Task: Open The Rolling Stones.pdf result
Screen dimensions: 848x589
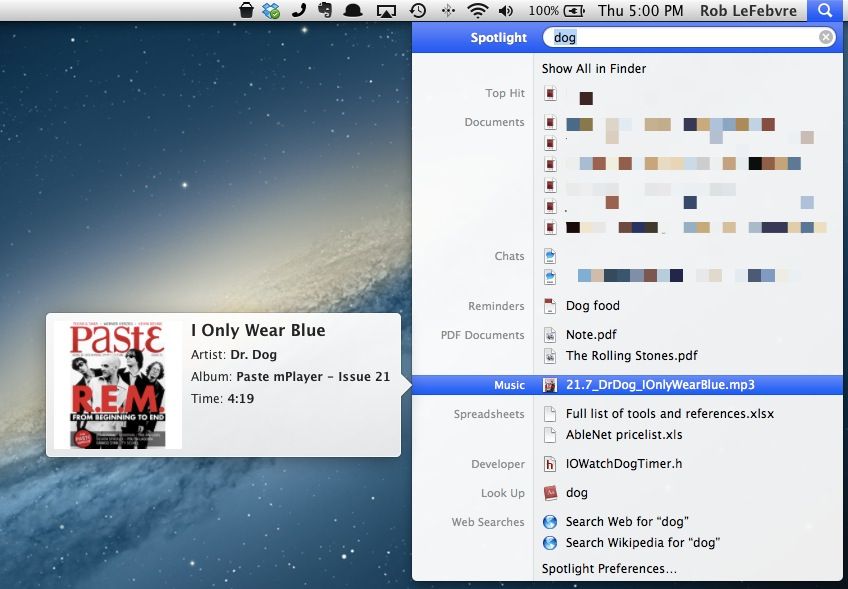Action: click(631, 356)
